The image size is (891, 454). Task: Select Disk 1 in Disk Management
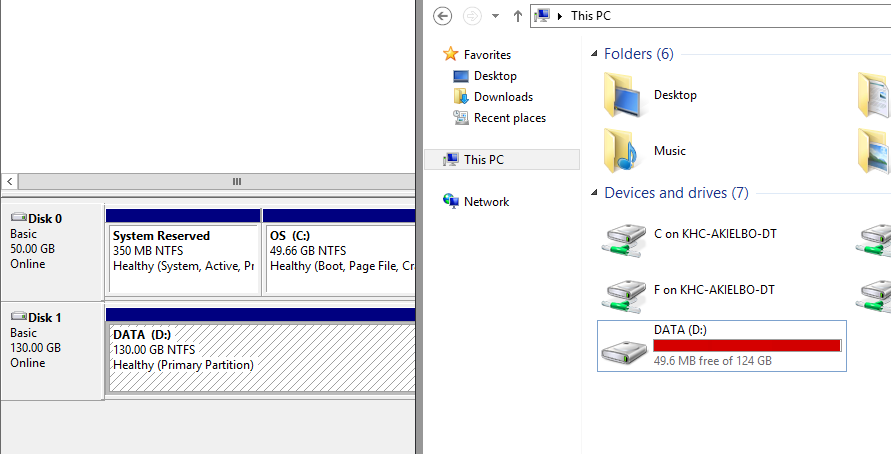(53, 351)
